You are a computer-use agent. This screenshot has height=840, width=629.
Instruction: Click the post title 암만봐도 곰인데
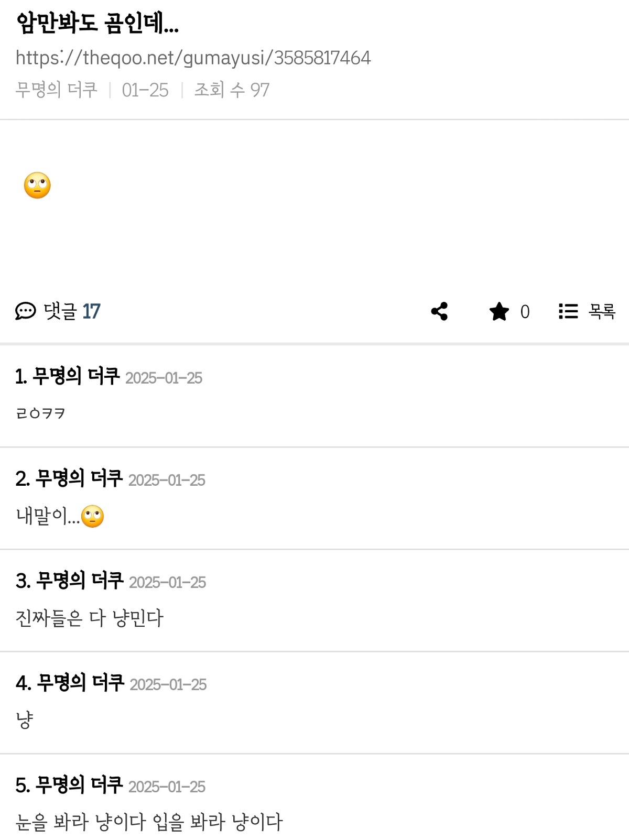point(97,23)
